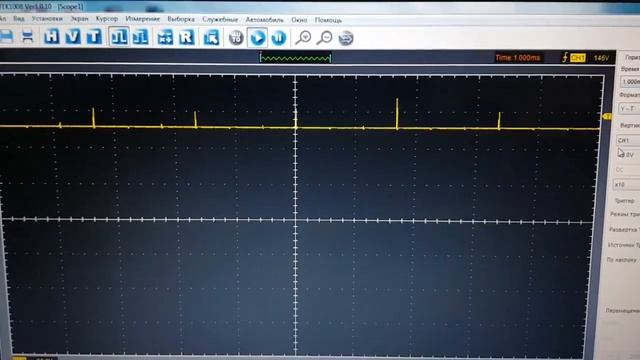
Task: Open the Измерение menu
Action: click(x=142, y=19)
